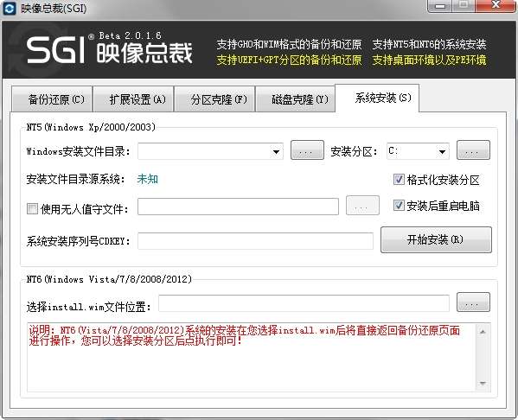This screenshot has width=518, height=420.
Task: Open the 安装分区 C: dropdown
Action: click(x=442, y=152)
